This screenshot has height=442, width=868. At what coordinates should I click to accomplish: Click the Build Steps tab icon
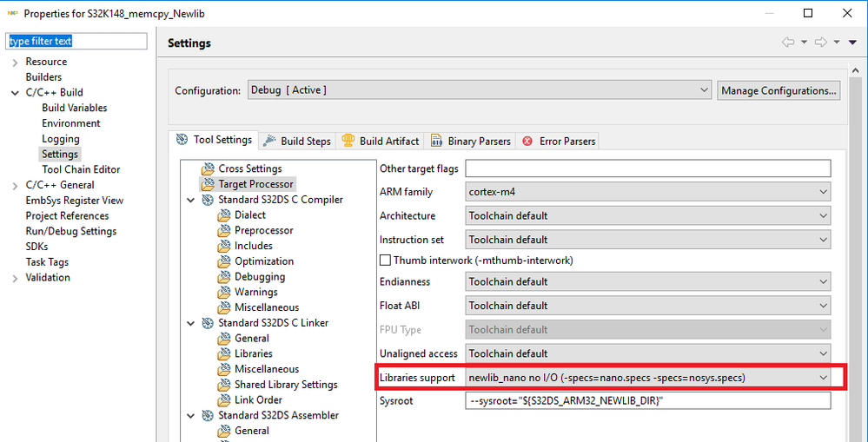269,141
